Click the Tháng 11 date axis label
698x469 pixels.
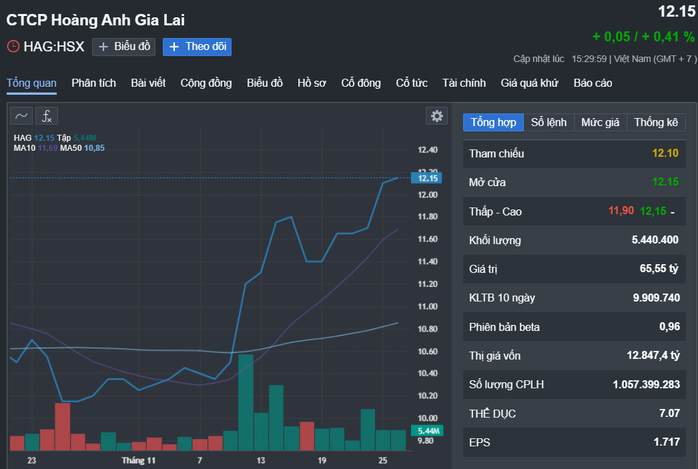pos(138,461)
